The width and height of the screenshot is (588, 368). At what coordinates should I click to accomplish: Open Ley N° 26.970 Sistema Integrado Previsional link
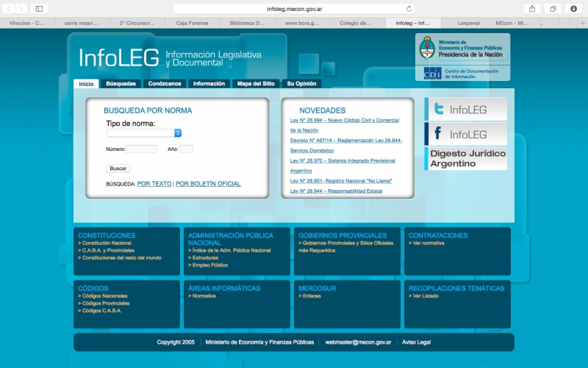tap(343, 166)
